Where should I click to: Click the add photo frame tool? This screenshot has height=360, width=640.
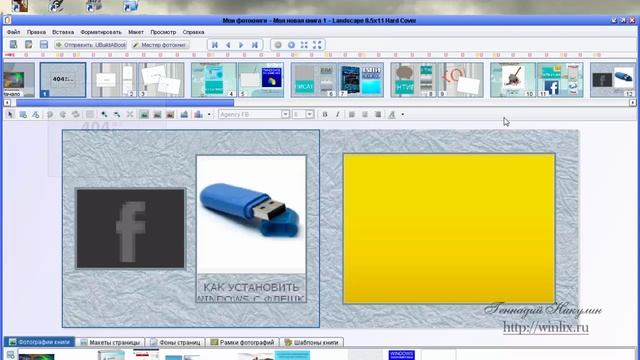pos(23,115)
